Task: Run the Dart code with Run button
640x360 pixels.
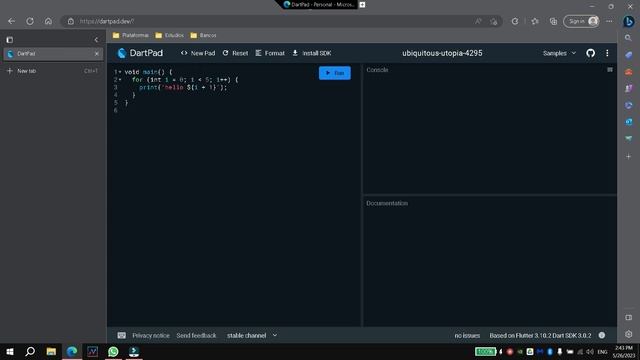Action: 335,73
